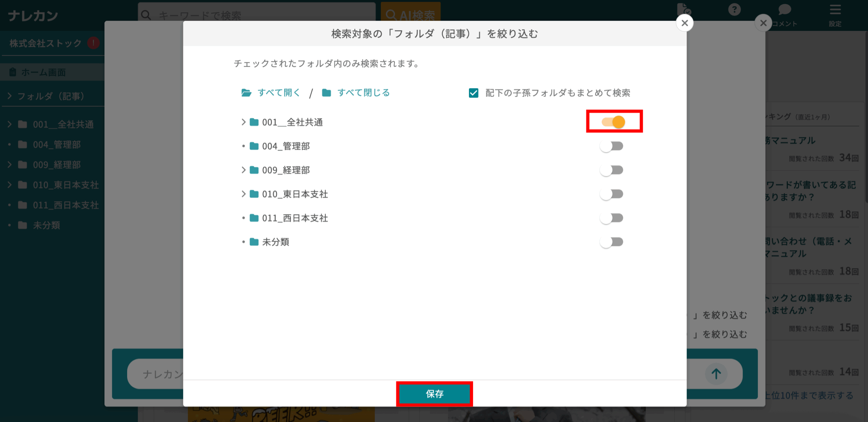This screenshot has height=422, width=868.
Task: Open the コメント speech bubble icon
Action: [x=785, y=15]
